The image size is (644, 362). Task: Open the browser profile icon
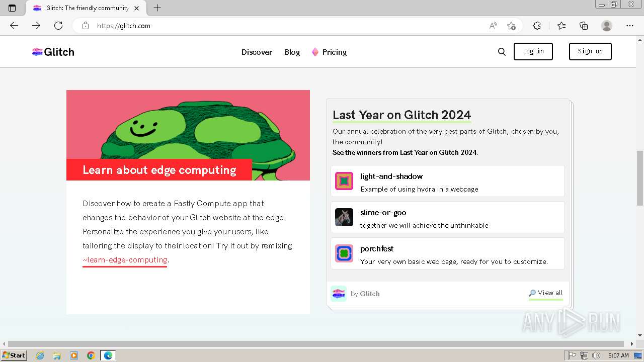[x=607, y=26]
